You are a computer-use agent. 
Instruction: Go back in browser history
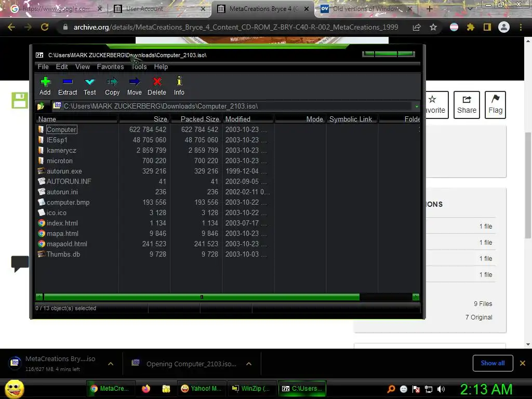(11, 27)
